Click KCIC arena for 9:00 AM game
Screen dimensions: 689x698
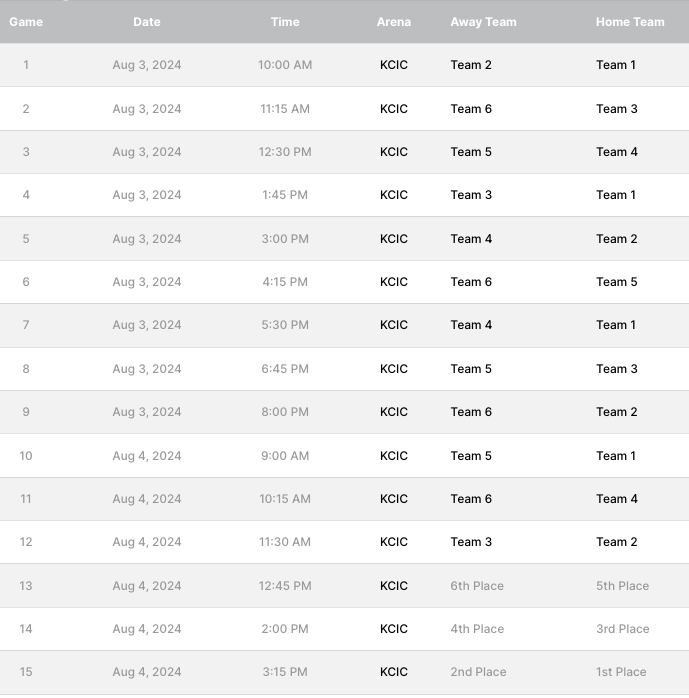(394, 456)
